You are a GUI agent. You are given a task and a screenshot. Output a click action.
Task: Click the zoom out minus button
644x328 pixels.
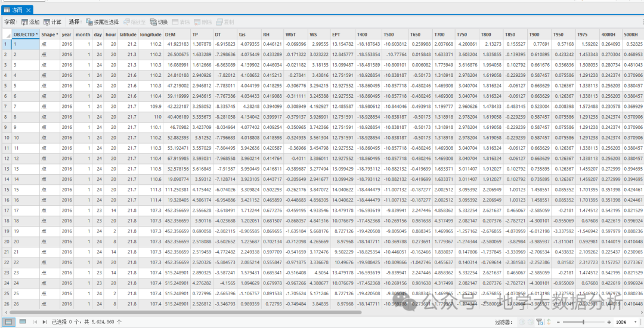coord(558,322)
